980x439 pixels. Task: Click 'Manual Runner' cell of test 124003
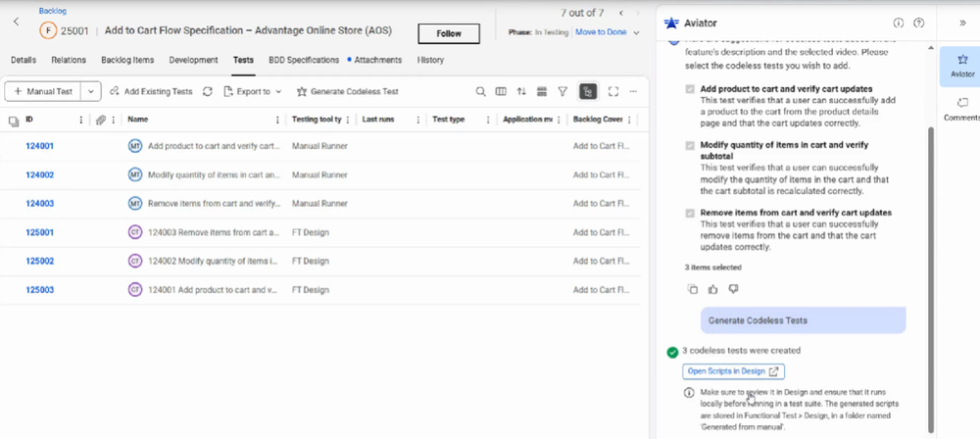(x=319, y=204)
